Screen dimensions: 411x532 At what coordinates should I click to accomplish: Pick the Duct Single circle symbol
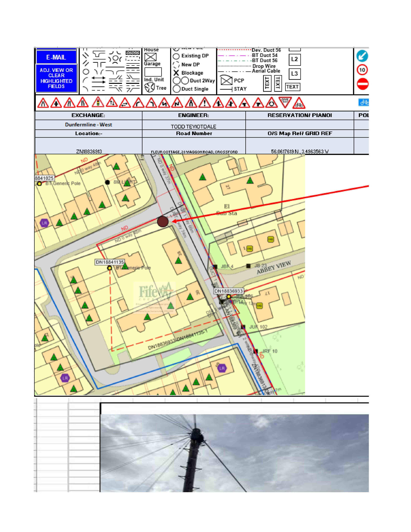coord(177,89)
